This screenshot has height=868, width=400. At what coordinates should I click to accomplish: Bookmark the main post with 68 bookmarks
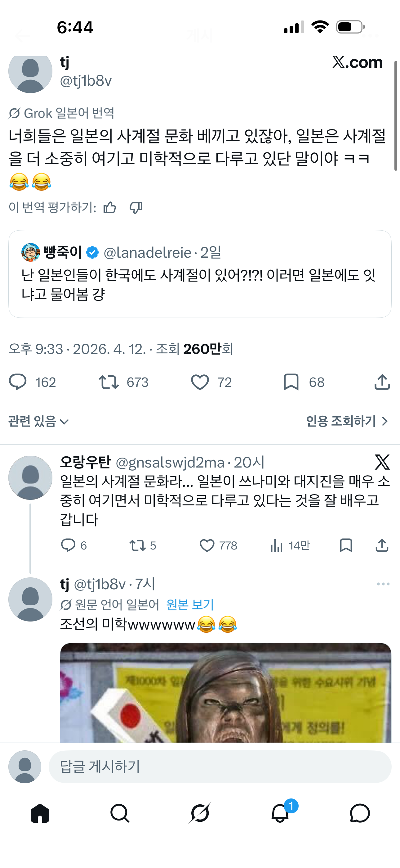(x=291, y=382)
